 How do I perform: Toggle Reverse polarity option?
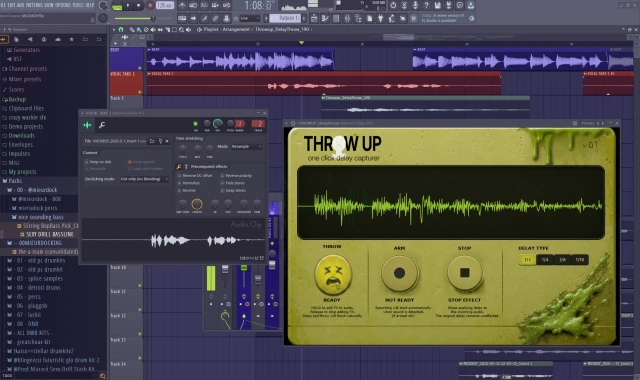pyautogui.click(x=236, y=176)
